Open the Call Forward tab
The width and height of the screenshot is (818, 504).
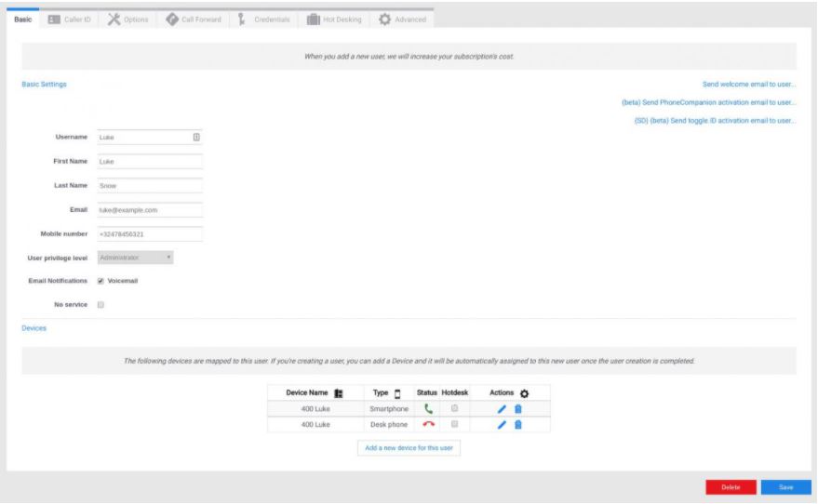pos(194,19)
